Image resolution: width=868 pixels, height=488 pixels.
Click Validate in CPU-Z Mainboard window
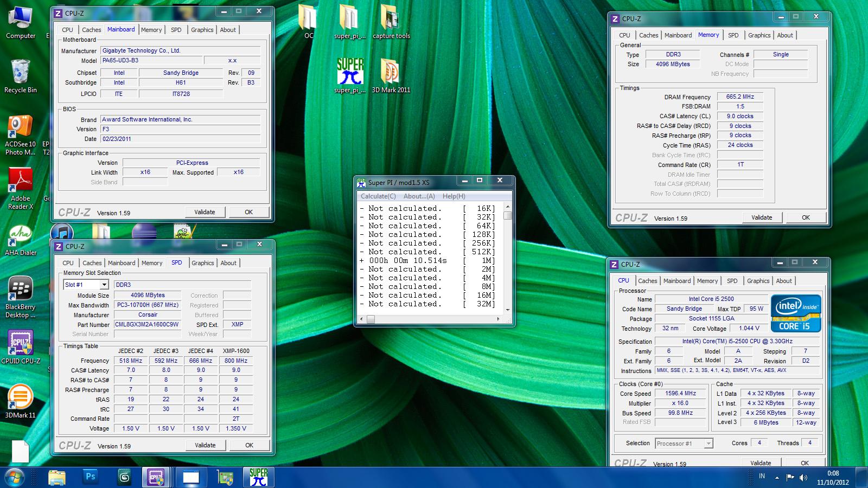pos(205,212)
